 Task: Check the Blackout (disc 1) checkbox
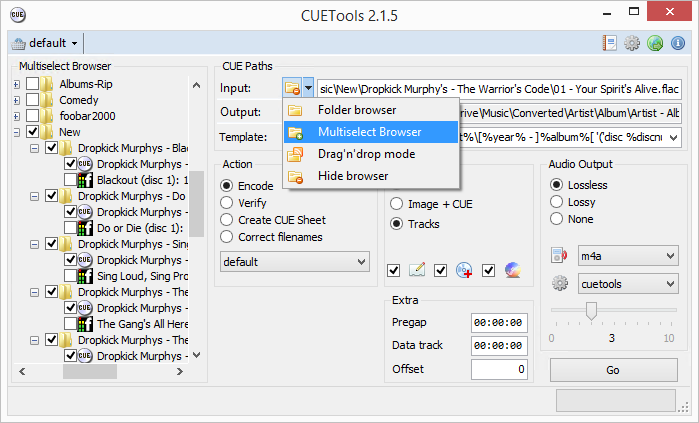point(70,180)
